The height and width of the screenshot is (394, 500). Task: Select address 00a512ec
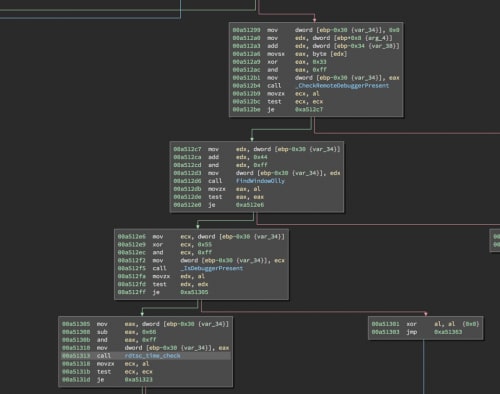coord(132,252)
